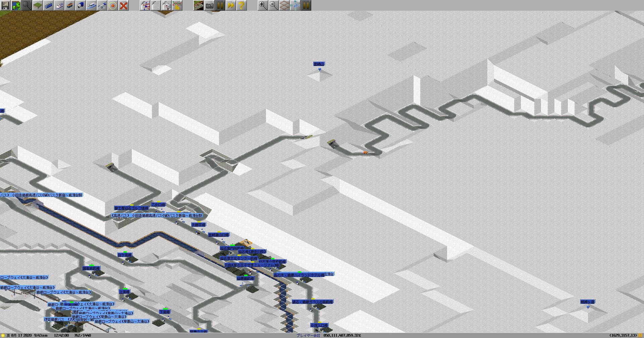Open the special construction tools
This screenshot has width=644, height=338.
[113, 5]
